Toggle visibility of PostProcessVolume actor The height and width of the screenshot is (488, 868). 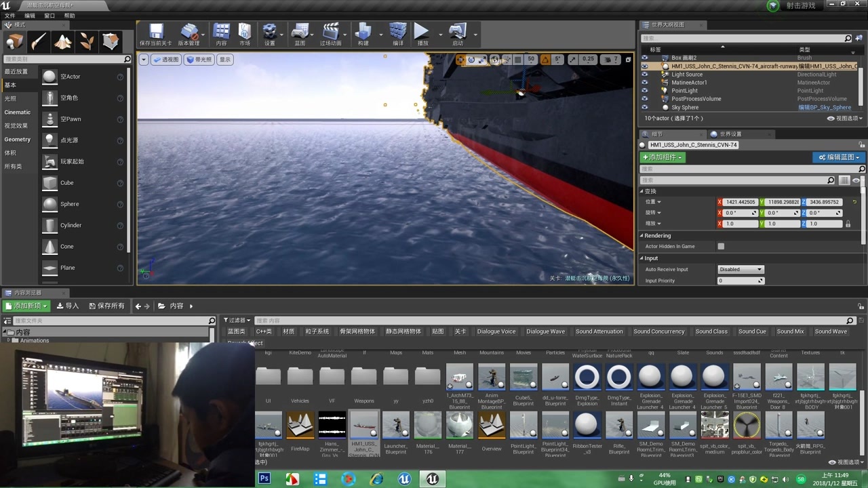[644, 99]
